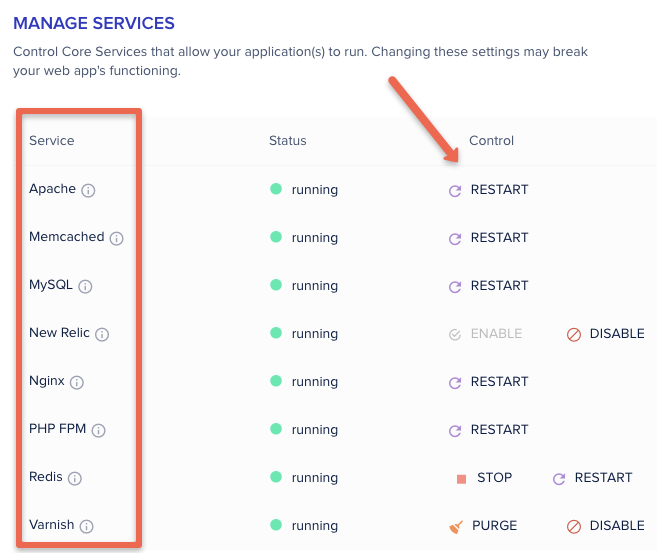Image resolution: width=657 pixels, height=553 pixels.
Task: Click the Status column header
Action: click(287, 141)
